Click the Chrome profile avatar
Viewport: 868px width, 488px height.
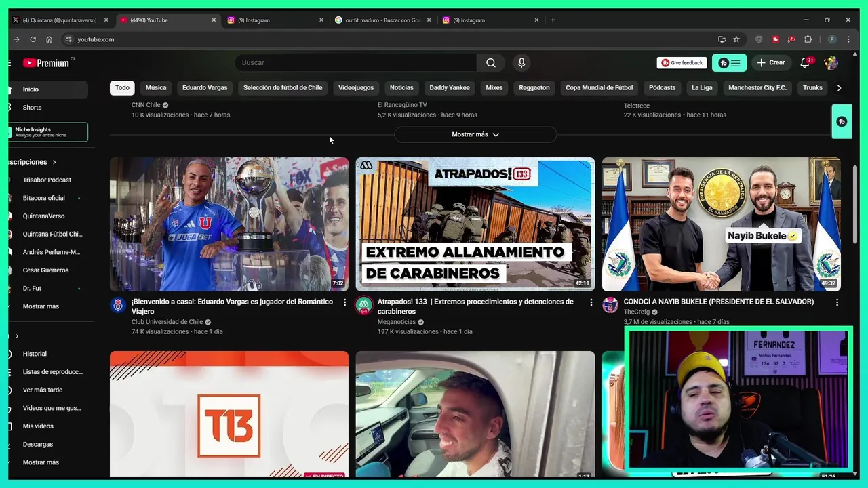click(832, 39)
